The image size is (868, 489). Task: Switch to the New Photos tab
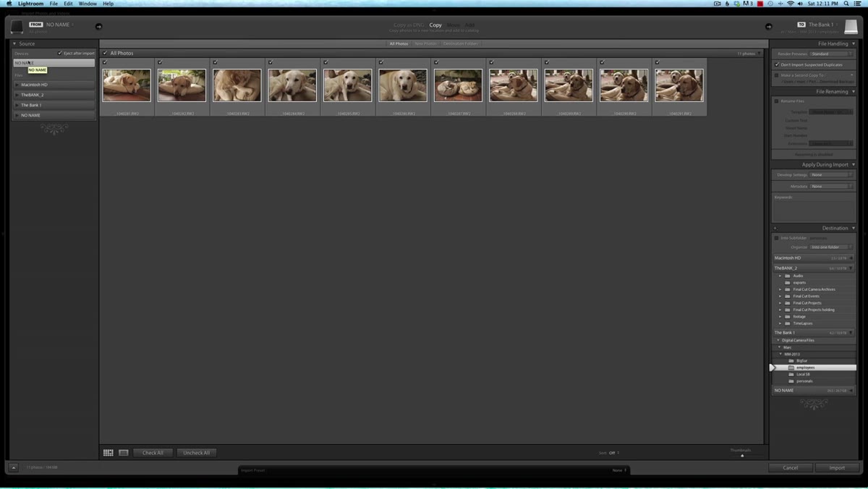pyautogui.click(x=425, y=43)
